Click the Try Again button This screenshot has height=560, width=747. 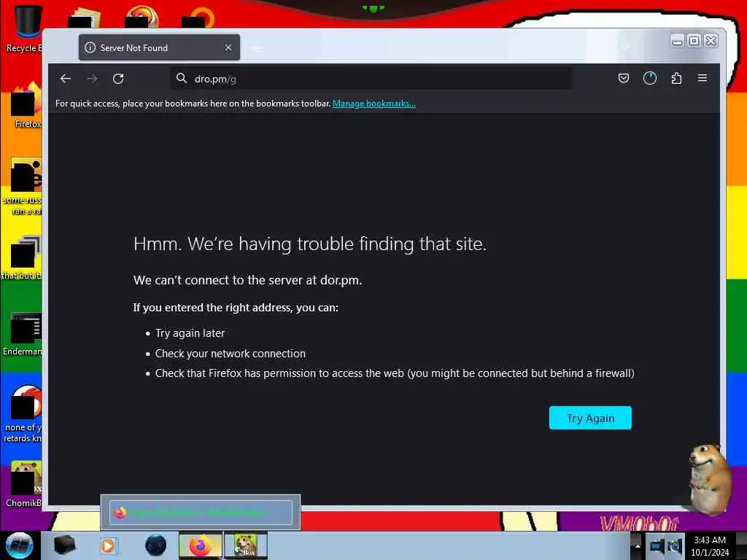pyautogui.click(x=590, y=418)
